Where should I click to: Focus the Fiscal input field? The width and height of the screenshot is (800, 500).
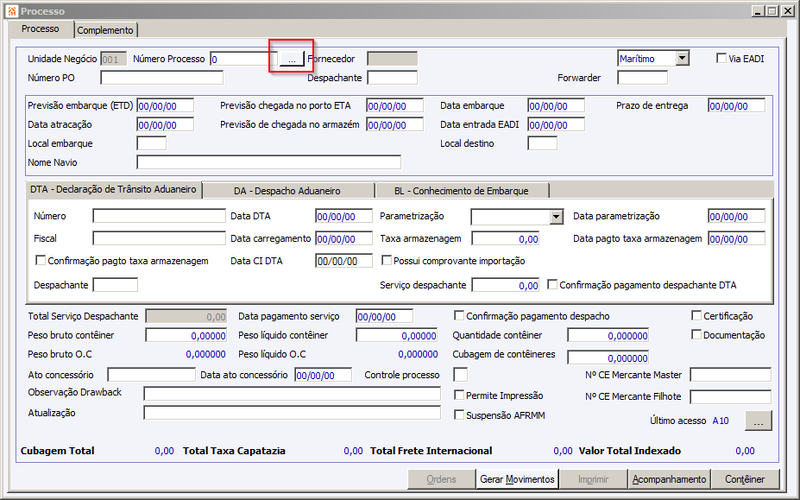click(x=159, y=238)
